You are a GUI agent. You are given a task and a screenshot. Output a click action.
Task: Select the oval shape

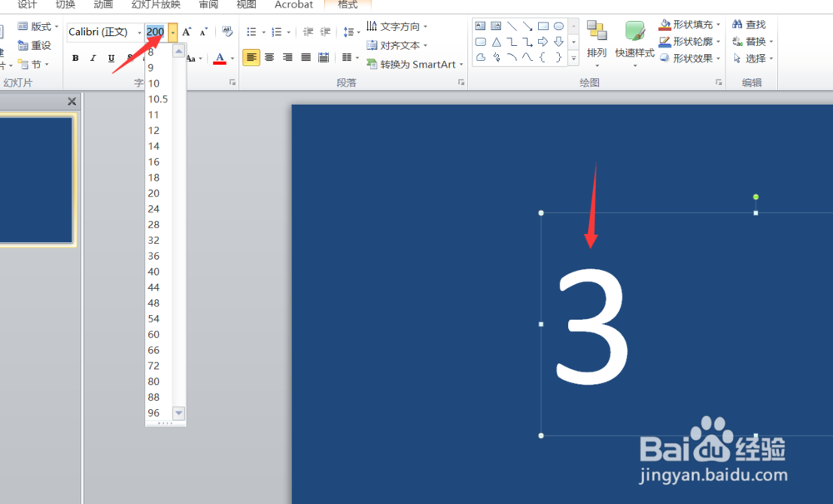(558, 26)
